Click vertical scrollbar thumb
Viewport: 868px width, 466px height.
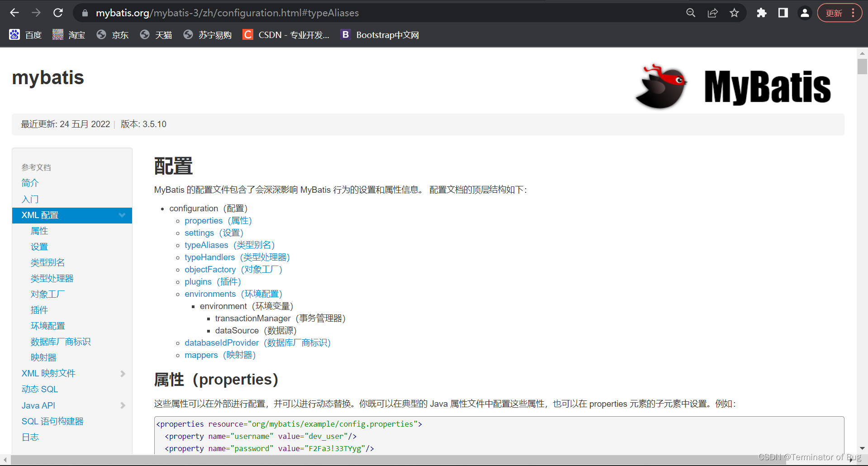pos(862,66)
